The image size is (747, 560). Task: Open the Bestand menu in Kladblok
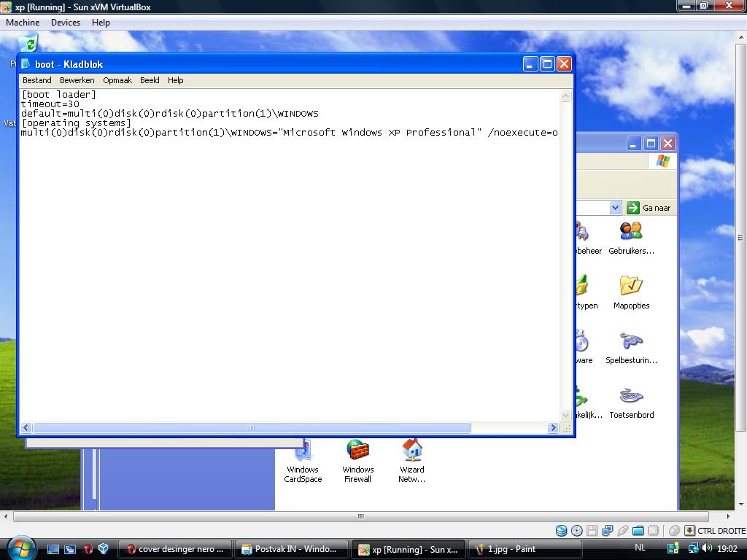point(36,80)
